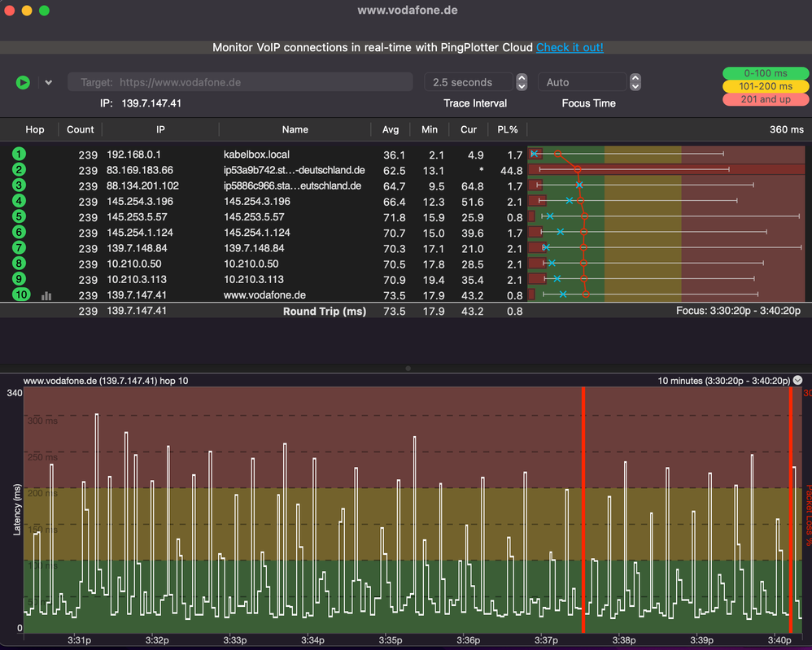The image size is (812, 650).
Task: Select IP 83.169.183.66 in hop 2
Action: 140,170
